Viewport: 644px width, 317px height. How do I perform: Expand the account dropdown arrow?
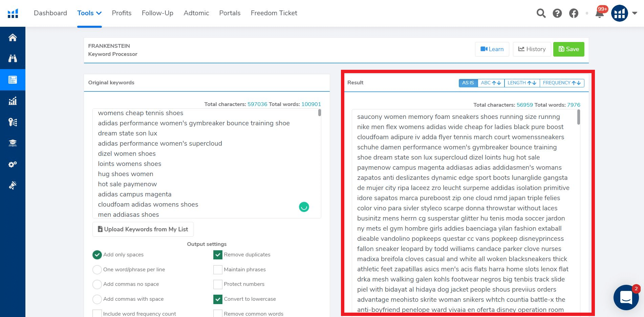[635, 13]
